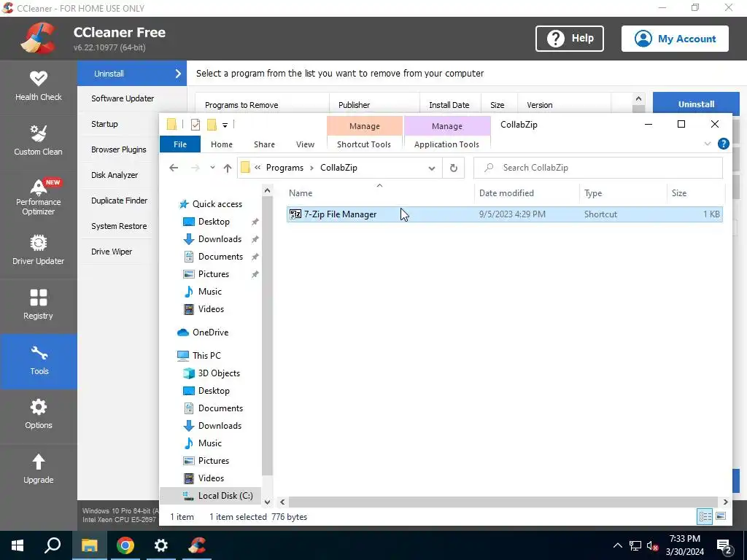Viewport: 747px width, 560px height.
Task: Switch to CCleaner taskbar icon
Action: click(197, 545)
